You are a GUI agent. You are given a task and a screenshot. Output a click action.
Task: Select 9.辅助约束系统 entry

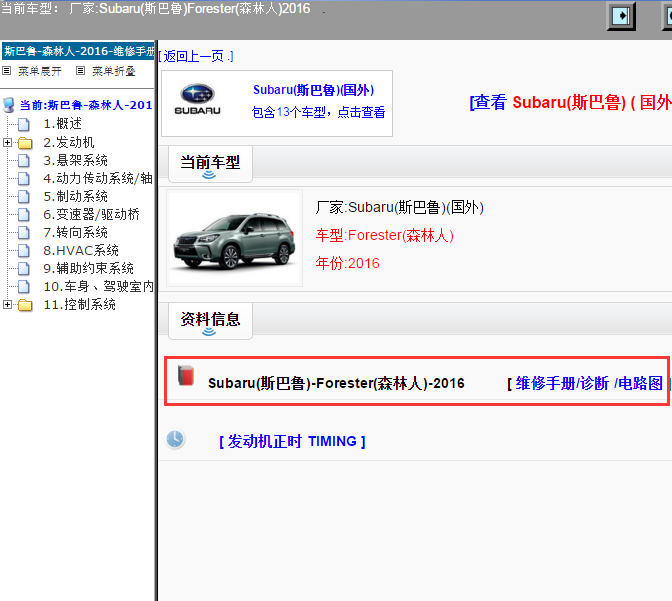89,268
